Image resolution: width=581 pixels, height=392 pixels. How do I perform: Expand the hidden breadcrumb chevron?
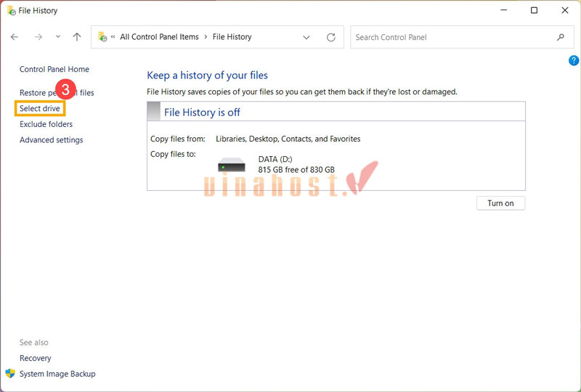click(113, 37)
